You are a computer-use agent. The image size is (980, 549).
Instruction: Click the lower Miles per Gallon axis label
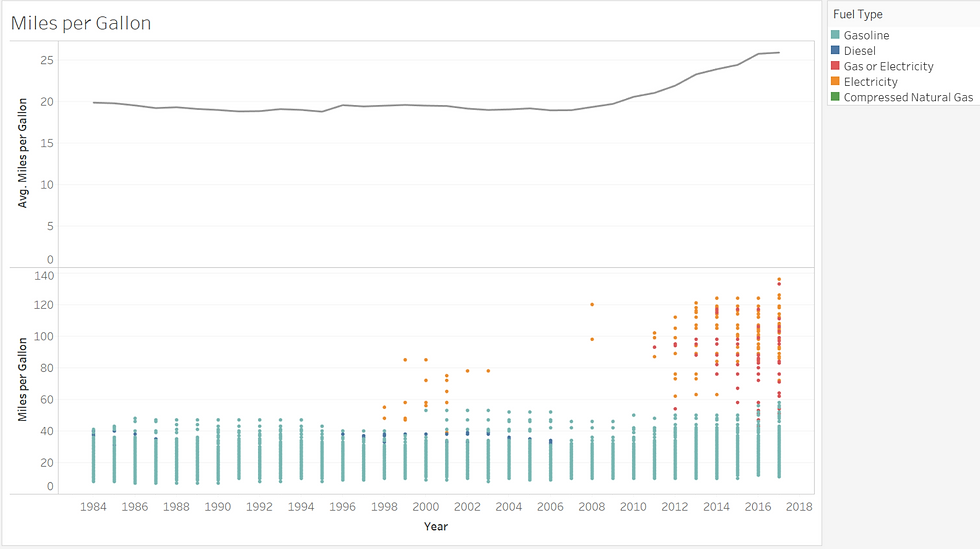pos(22,380)
